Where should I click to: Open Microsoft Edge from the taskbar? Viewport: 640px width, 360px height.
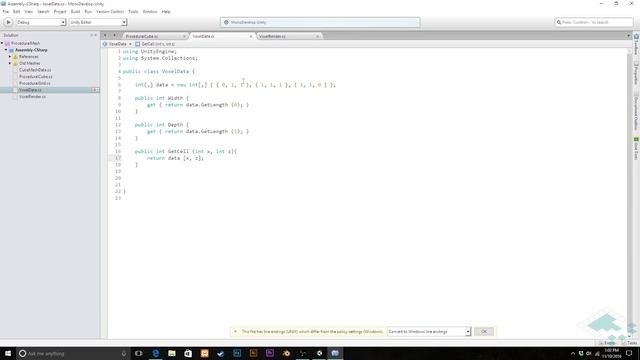click(x=156, y=353)
